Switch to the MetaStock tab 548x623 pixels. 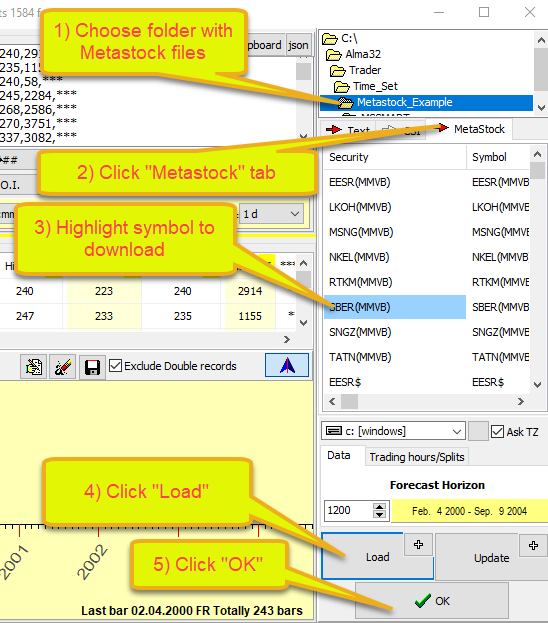point(472,129)
